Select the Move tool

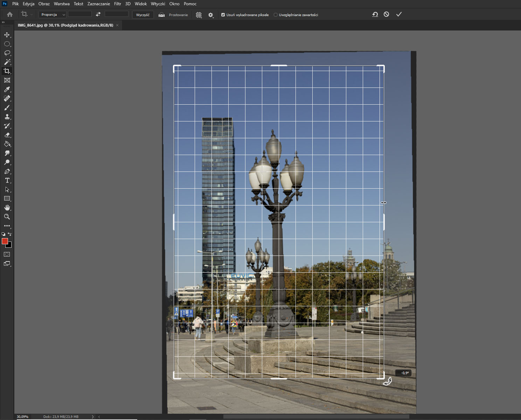point(7,35)
